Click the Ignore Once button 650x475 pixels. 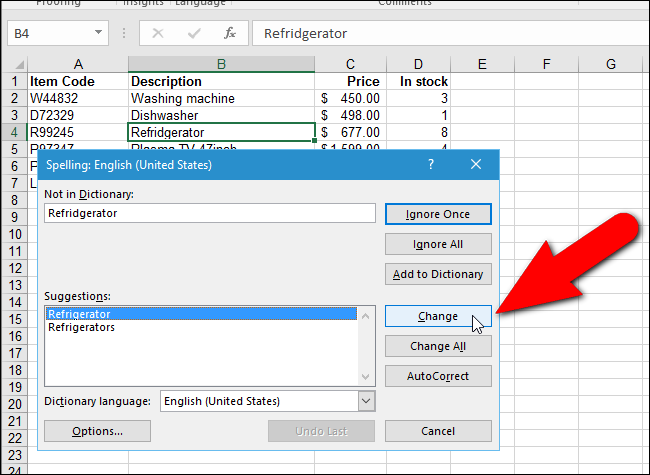(x=438, y=214)
